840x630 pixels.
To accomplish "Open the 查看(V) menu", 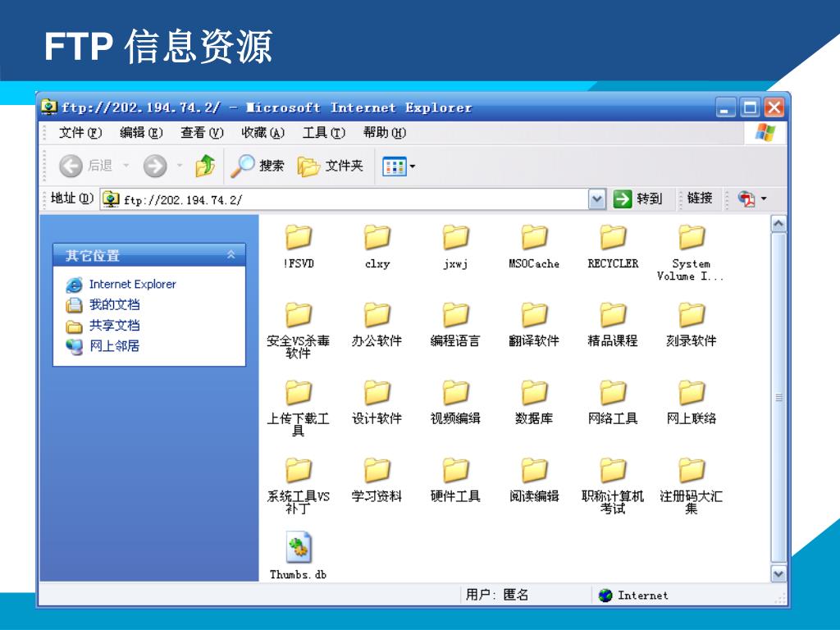I will tap(202, 132).
